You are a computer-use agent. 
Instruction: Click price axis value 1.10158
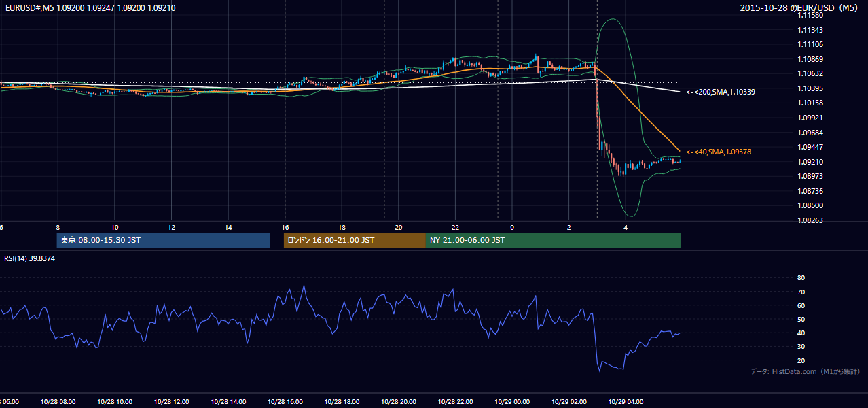810,103
